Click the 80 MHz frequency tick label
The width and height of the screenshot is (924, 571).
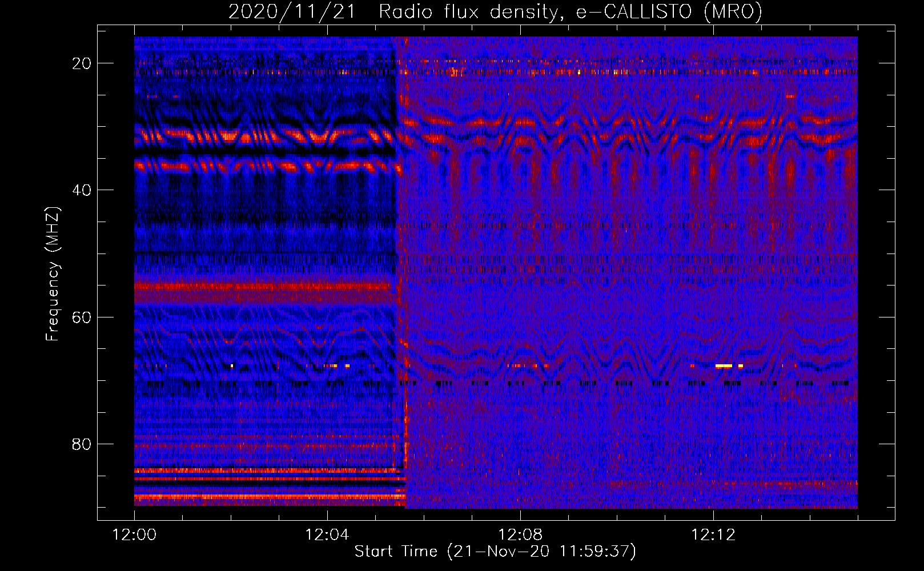(x=82, y=444)
